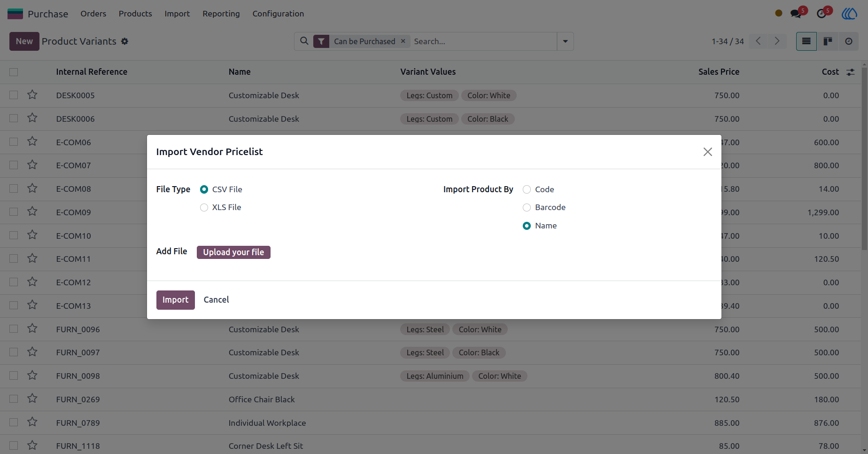The width and height of the screenshot is (868, 454).
Task: Select CSV File type
Action: [204, 189]
